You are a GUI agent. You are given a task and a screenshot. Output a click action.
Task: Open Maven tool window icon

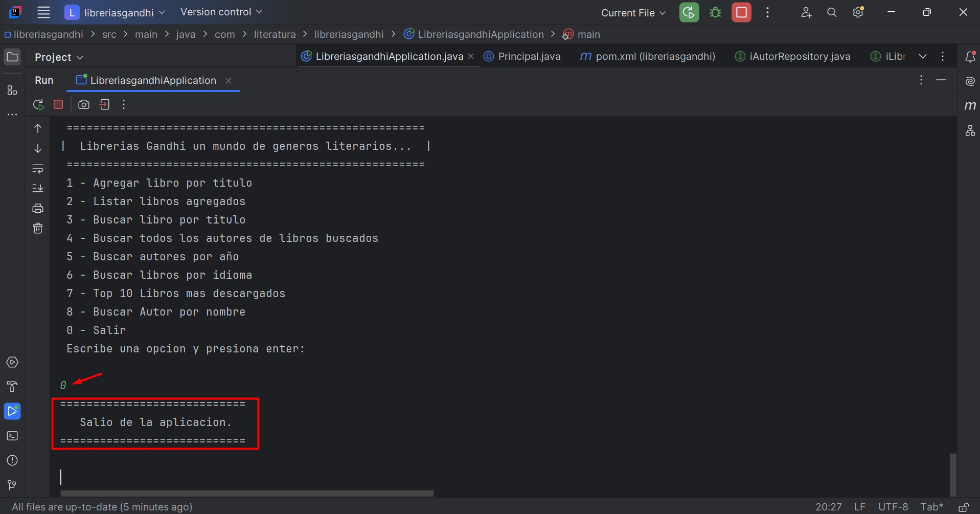coord(970,106)
